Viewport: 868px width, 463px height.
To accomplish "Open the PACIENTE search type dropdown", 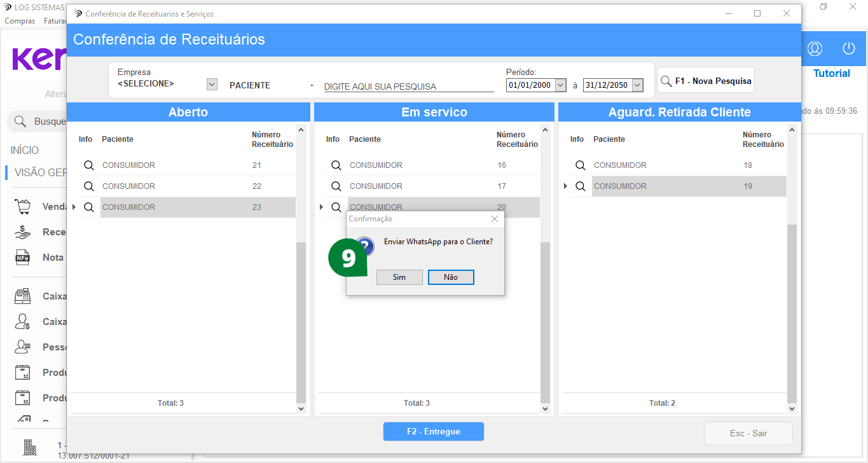I will (312, 85).
